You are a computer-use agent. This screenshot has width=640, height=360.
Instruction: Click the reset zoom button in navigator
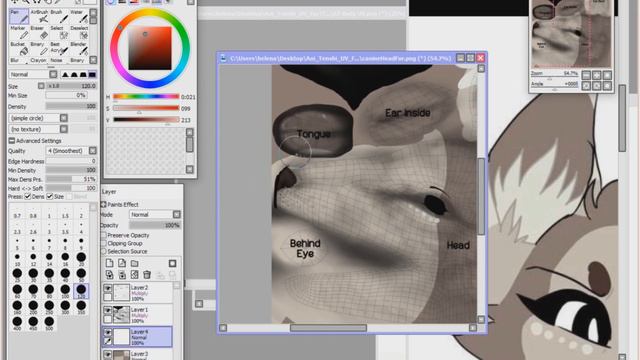pyautogui.click(x=607, y=75)
